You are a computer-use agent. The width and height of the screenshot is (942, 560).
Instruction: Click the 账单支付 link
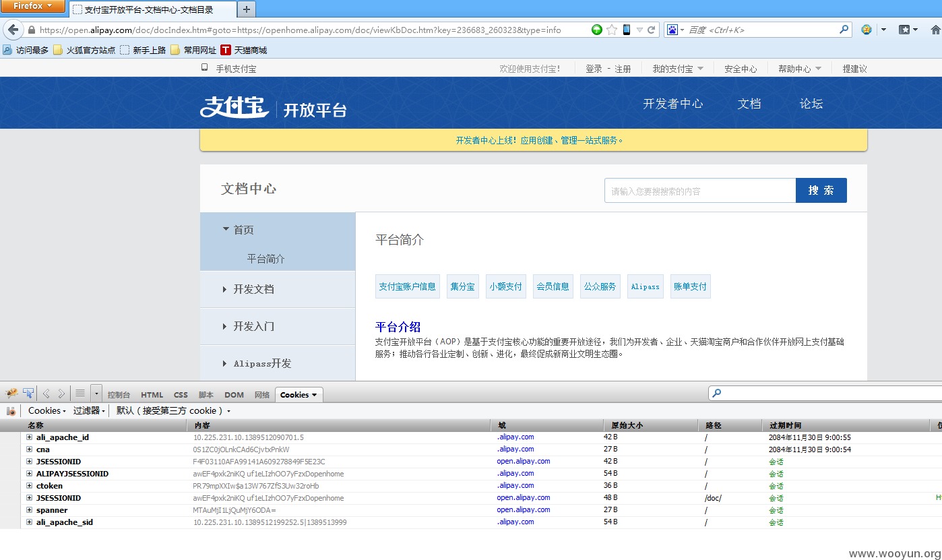(x=690, y=286)
